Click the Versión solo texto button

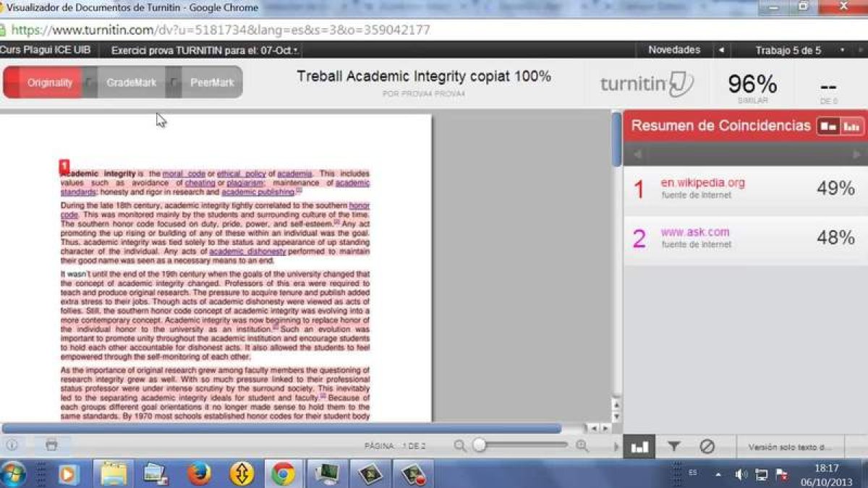click(x=790, y=447)
